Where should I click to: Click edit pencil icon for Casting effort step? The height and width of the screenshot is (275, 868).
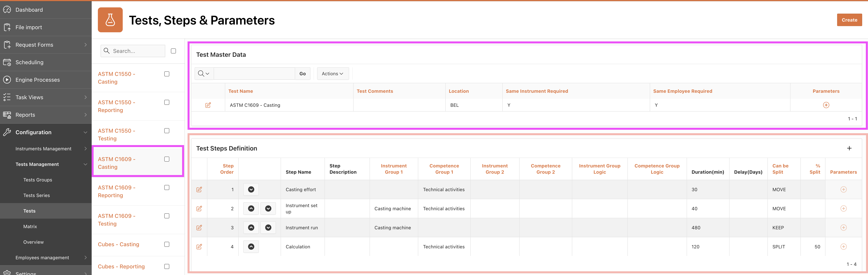(x=199, y=190)
